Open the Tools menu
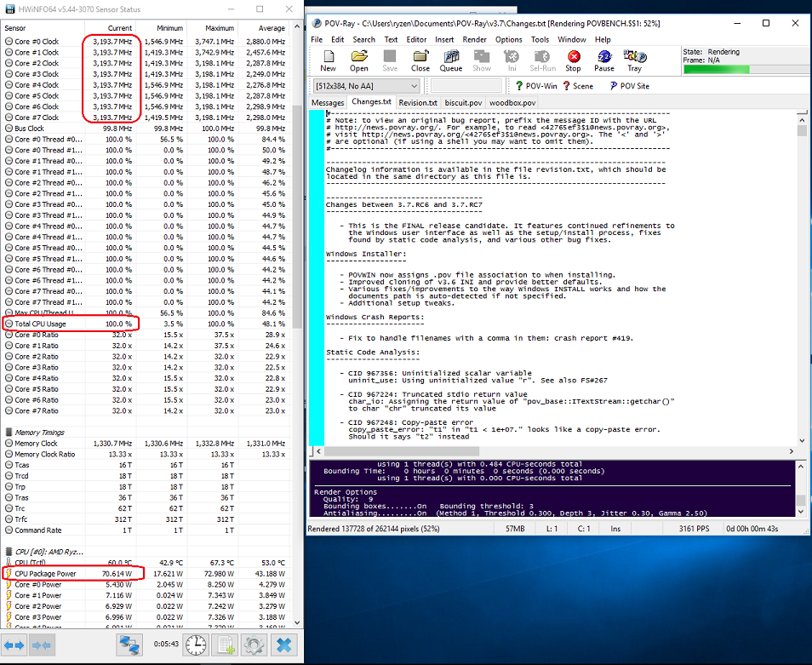This screenshot has width=812, height=665. coord(540,39)
